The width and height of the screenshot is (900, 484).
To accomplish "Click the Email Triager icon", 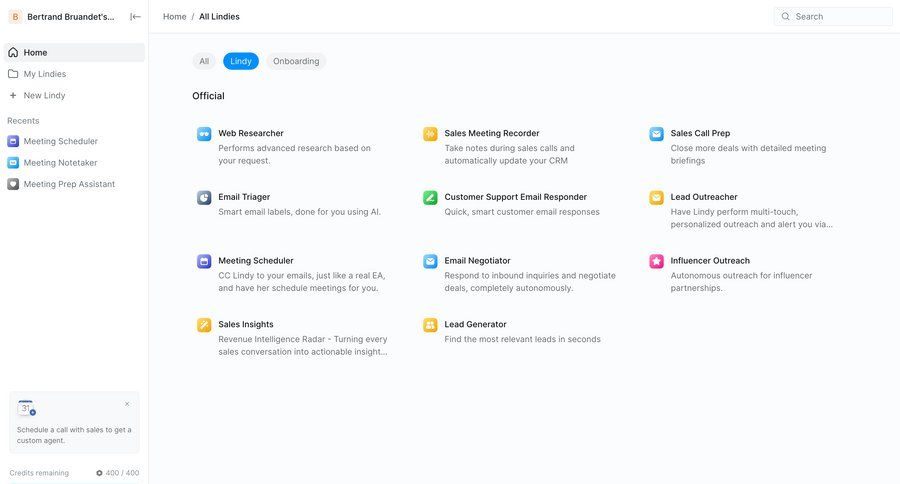I will (x=204, y=198).
